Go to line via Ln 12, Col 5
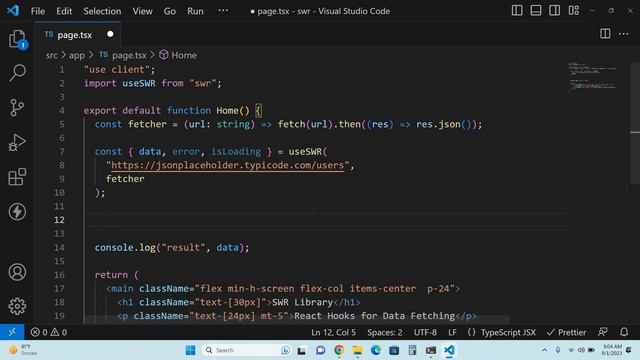This screenshot has height=360, width=640. click(333, 332)
